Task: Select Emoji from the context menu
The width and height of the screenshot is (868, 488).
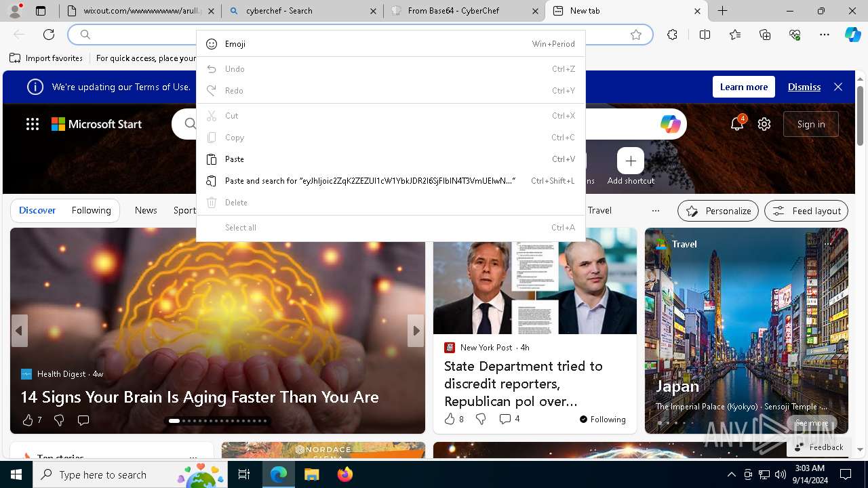Action: 391,44
